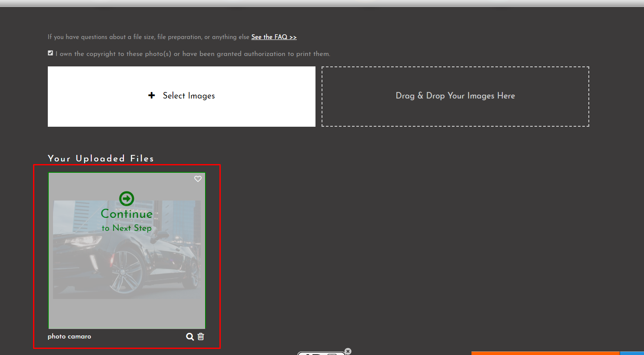The image size is (644, 355).
Task: Click the plus icon beside Select Images
Action: point(151,95)
